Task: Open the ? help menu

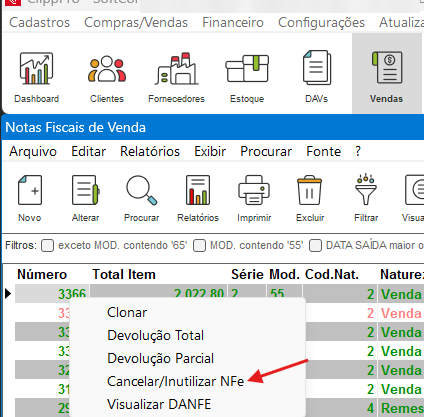Action: click(x=358, y=152)
